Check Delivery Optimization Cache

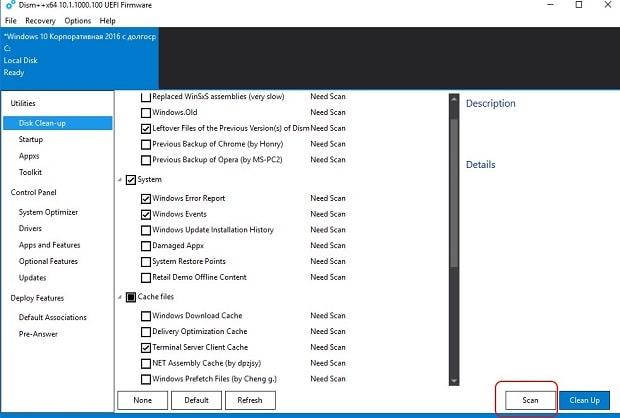click(146, 332)
